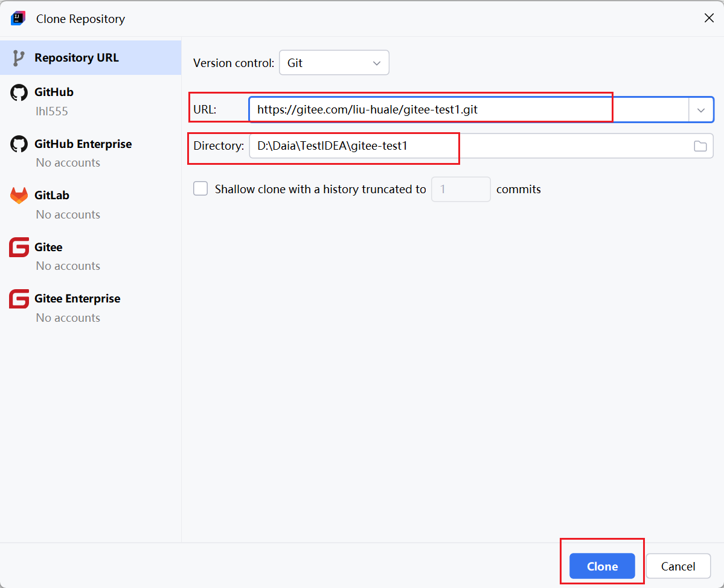This screenshot has height=588, width=724.
Task: Switch to GitHub Enterprise section
Action: [x=91, y=153]
